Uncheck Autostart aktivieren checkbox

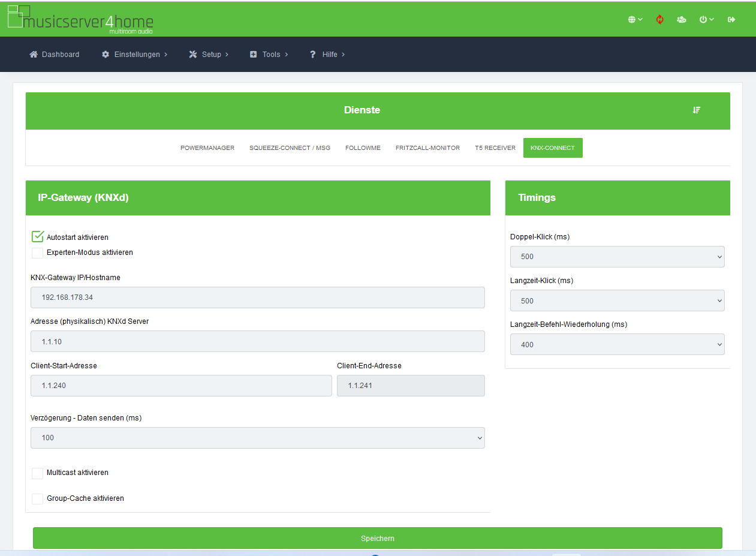coord(38,237)
